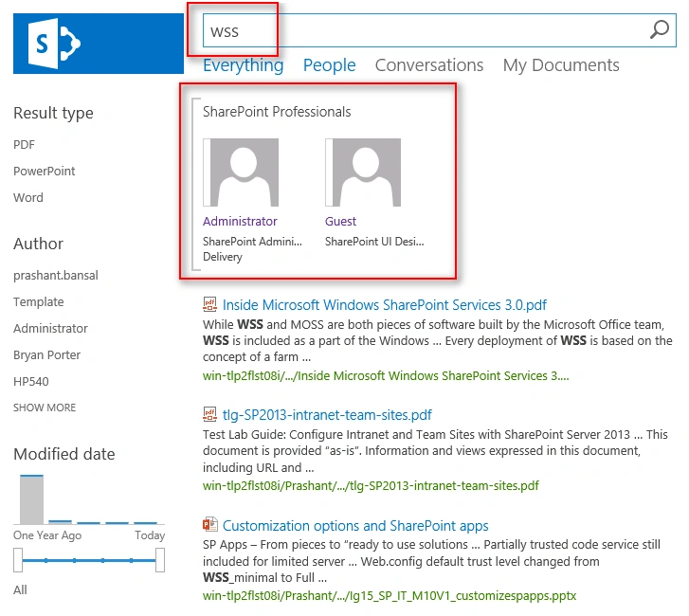Open the Administrator name link
The height and width of the screenshot is (616, 689).
(x=240, y=221)
